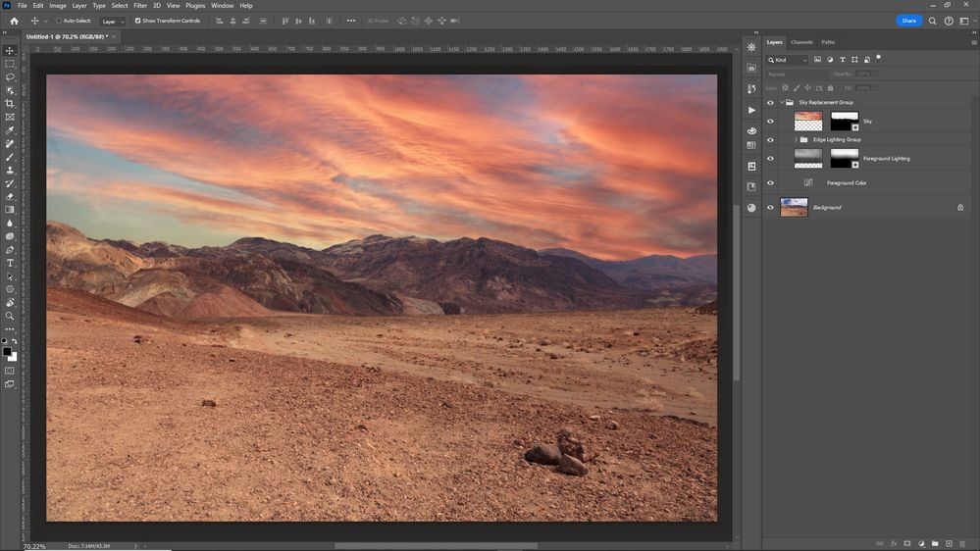
Task: Select the Clone Stamp tool
Action: 10,170
